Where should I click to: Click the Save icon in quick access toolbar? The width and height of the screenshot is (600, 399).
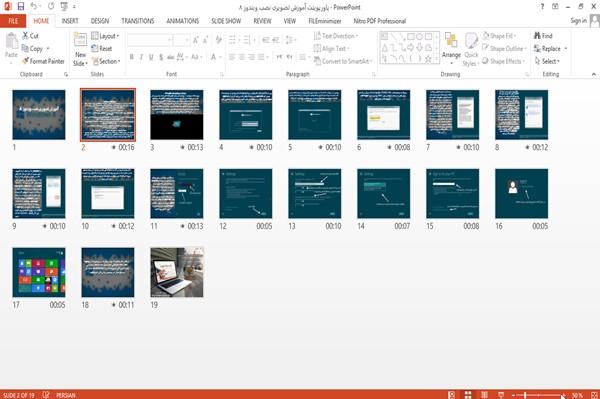[x=21, y=7]
